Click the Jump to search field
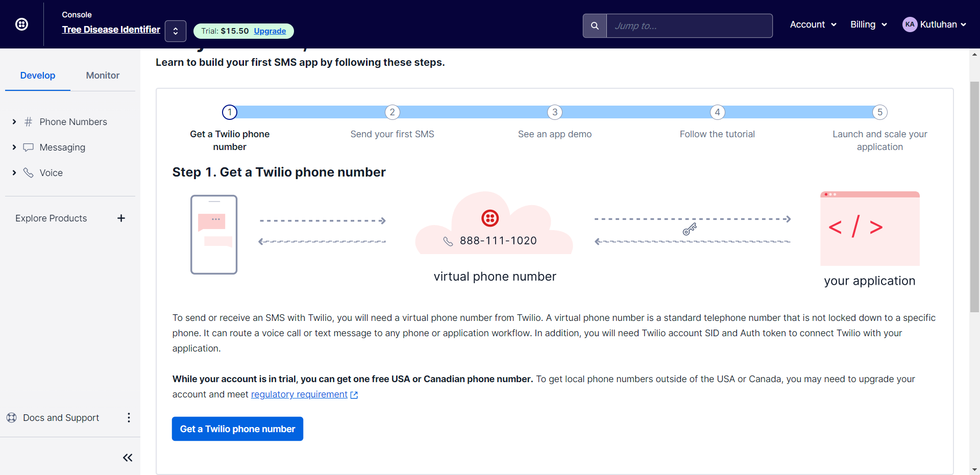The width and height of the screenshot is (980, 475). (x=689, y=26)
